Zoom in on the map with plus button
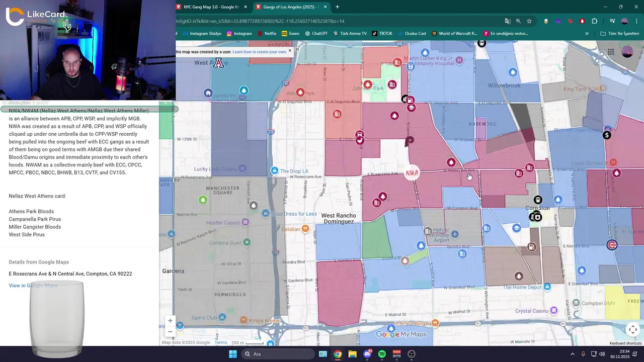 click(x=170, y=321)
